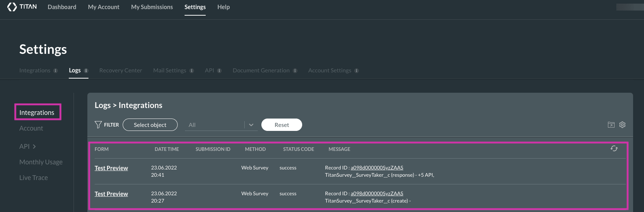Click the filter funnel icon
644x212 pixels.
click(x=98, y=125)
